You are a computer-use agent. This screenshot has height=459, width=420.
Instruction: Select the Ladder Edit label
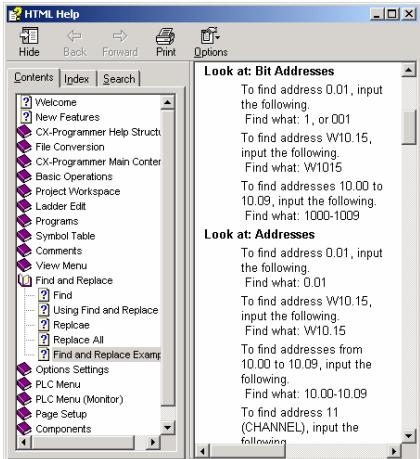coord(60,206)
